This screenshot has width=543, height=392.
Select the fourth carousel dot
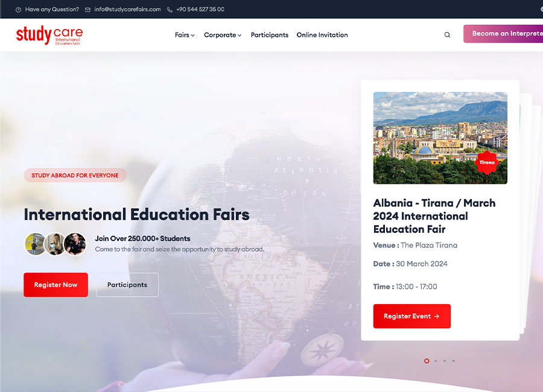point(453,361)
